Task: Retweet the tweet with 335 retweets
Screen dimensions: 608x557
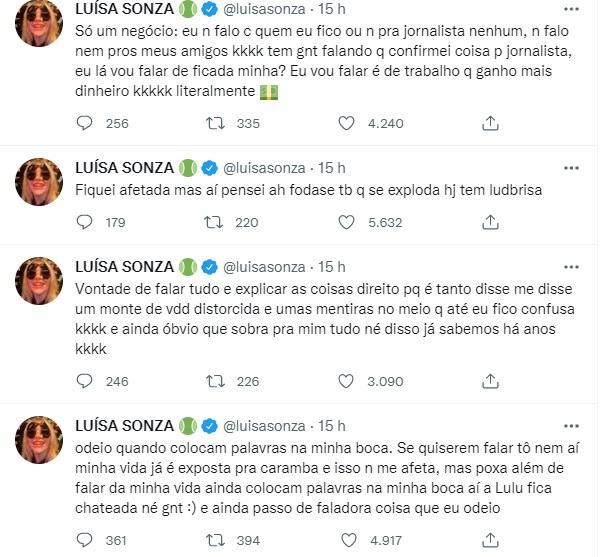Action: coord(216,123)
